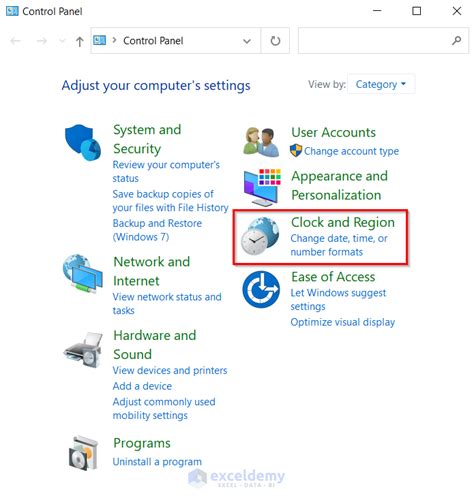Click Save backup copies with File History
Image resolution: width=474 pixels, height=500 pixels.
(x=170, y=201)
